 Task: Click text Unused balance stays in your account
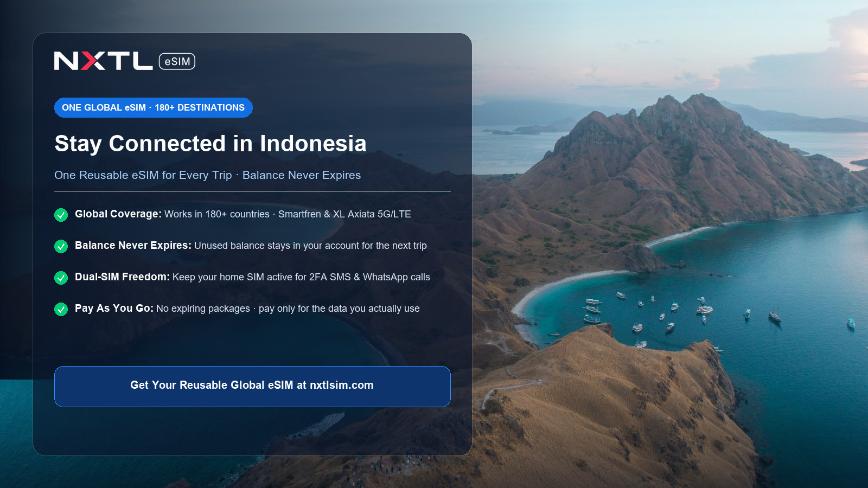pyautogui.click(x=277, y=246)
